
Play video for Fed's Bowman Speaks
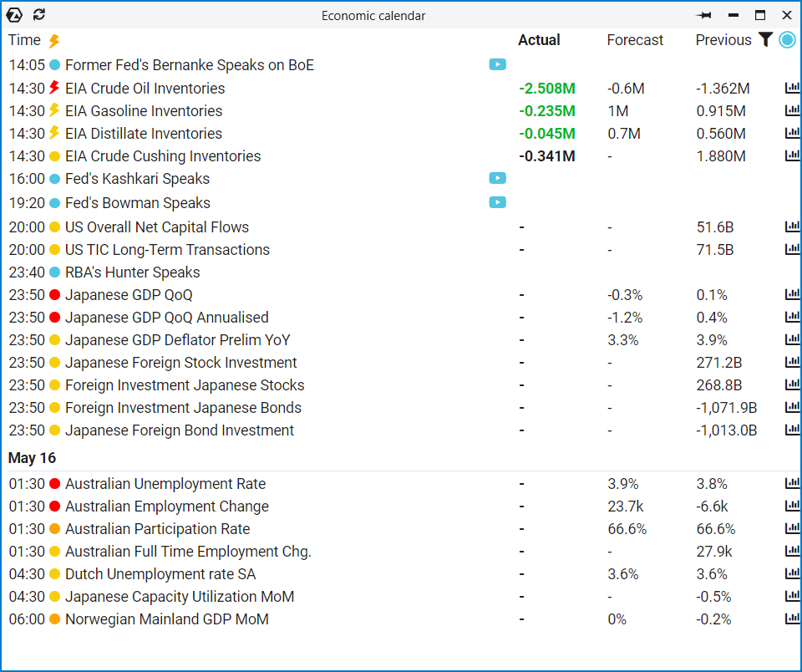497,202
